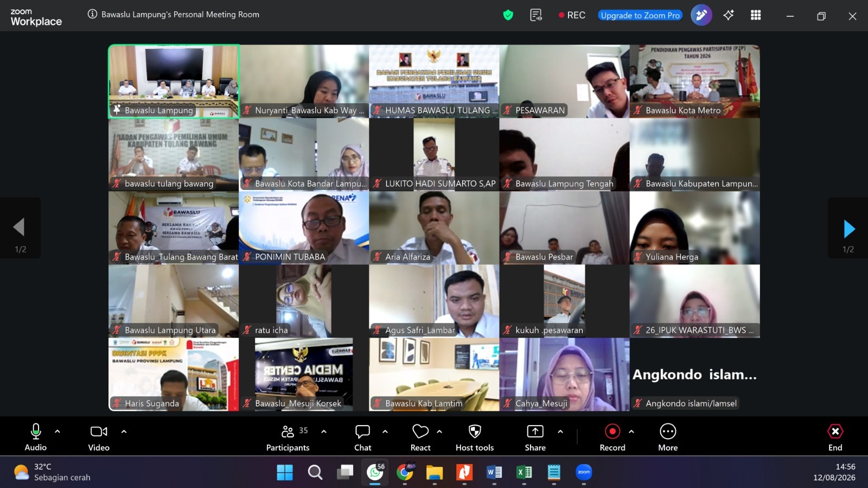Viewport: 868px width, 488px height.
Task: Expand the Chat options arrow
Action: 385,432
